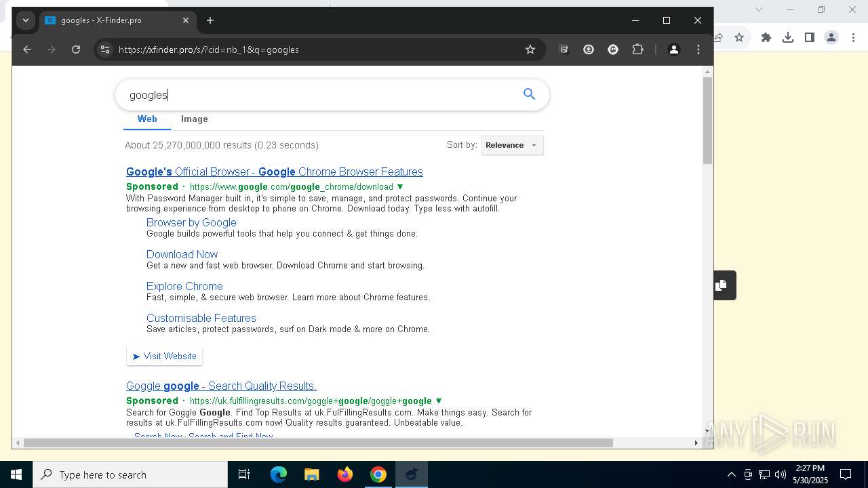868x488 pixels.
Task: Click the first tray icon left of the network icon
Action: tap(748, 474)
